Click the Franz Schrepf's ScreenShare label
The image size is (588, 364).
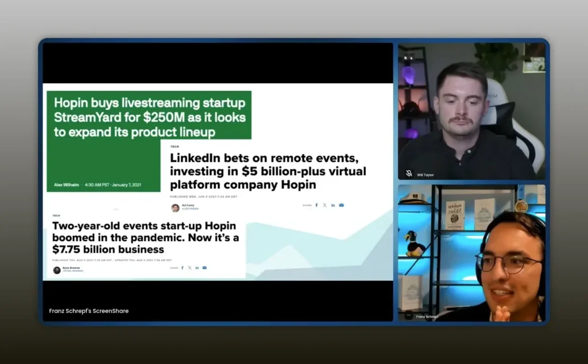click(89, 311)
